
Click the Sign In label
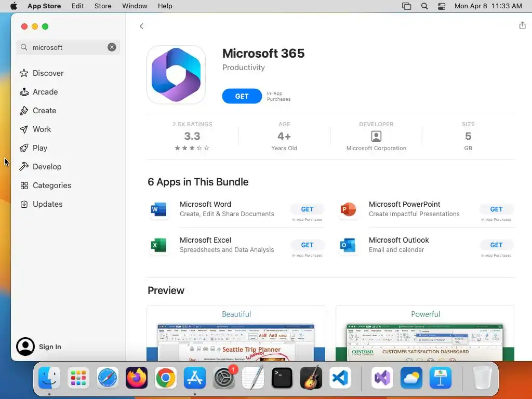click(50, 347)
